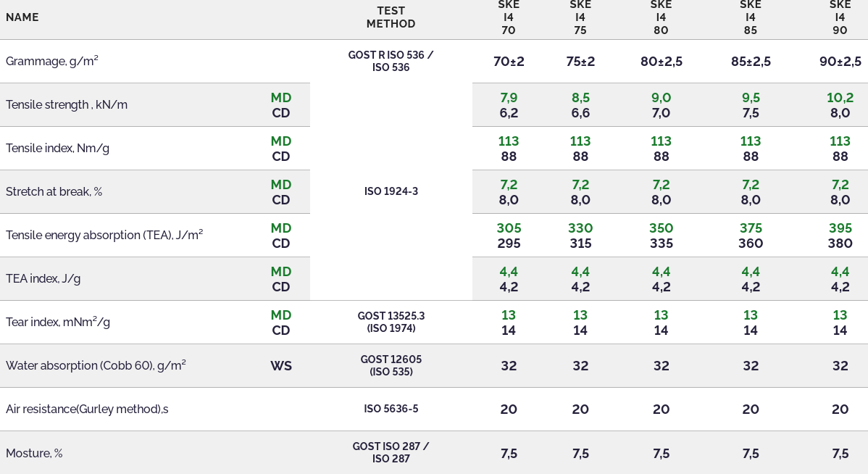Click the GOST 12605 (ISO 535) cell
Viewport: 868px width, 474px height.
391,366
